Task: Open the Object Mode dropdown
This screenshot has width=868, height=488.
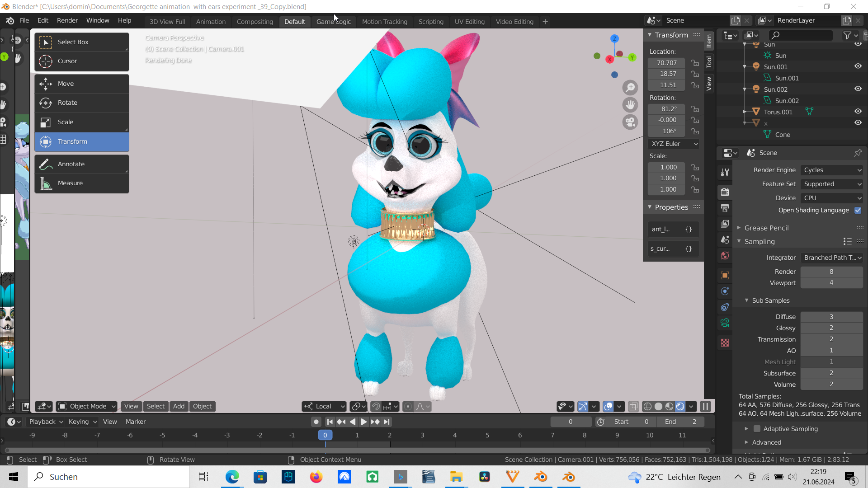Action: pyautogui.click(x=88, y=406)
